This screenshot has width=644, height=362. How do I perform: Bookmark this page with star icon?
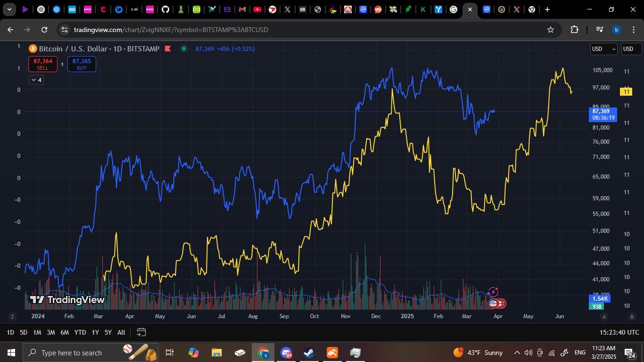(550, 30)
